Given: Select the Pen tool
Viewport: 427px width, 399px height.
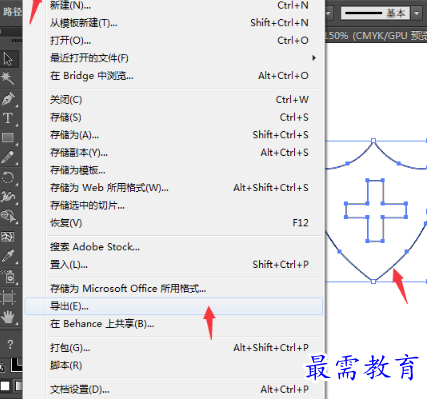Looking at the screenshot, I should pyautogui.click(x=8, y=99).
